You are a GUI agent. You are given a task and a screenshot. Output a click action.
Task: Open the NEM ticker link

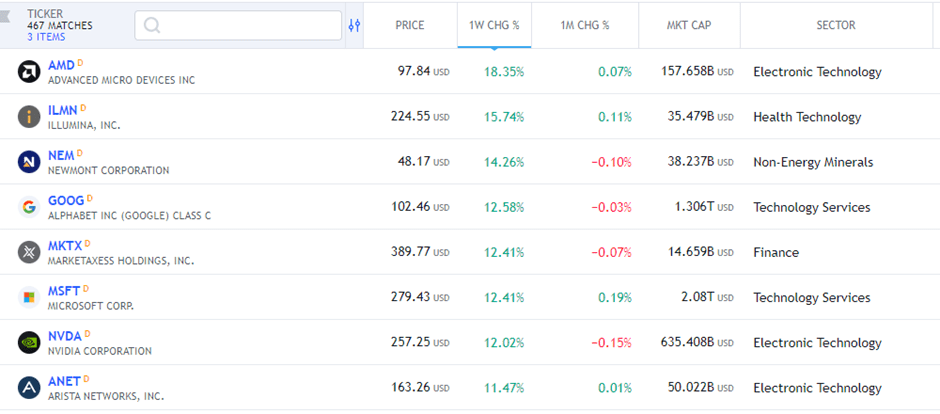coord(61,156)
